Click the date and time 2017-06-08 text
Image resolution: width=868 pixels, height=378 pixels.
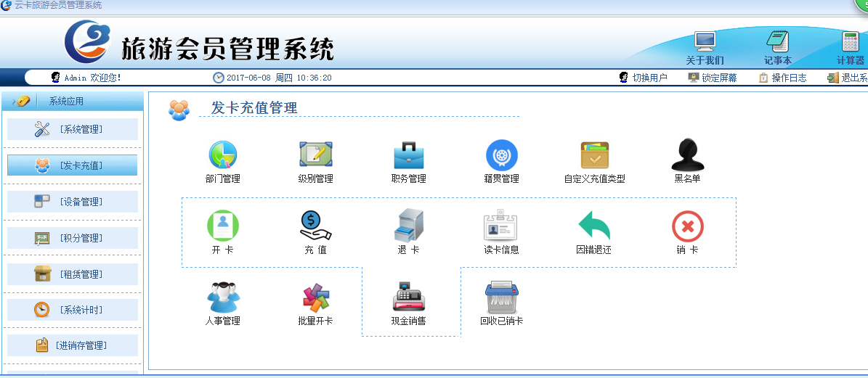[279, 78]
